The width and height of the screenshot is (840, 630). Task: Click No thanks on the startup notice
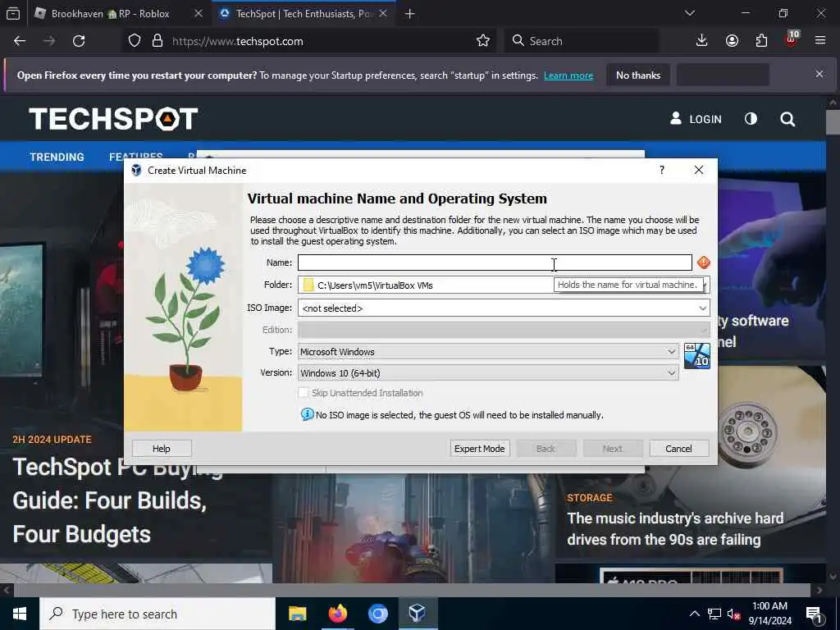pyautogui.click(x=638, y=75)
